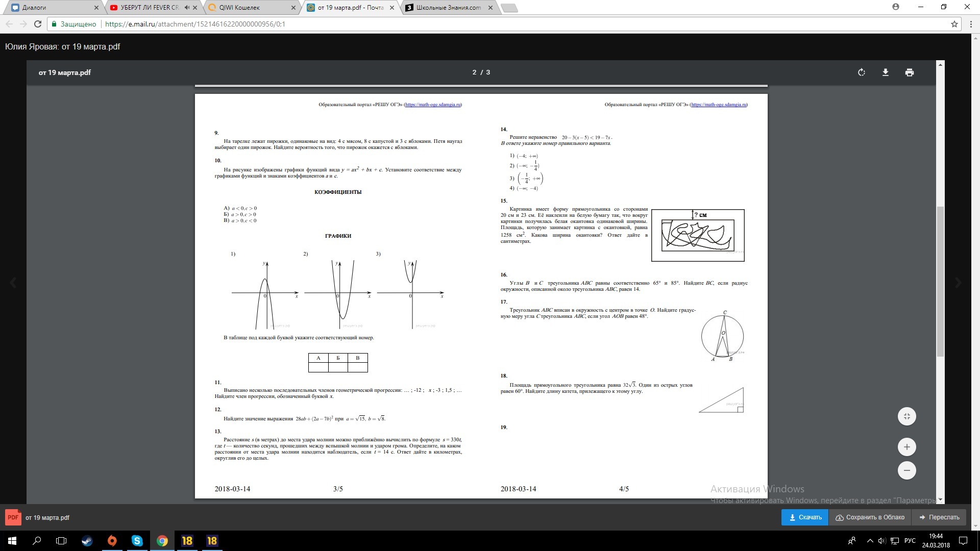980x551 pixels.
Task: Close the Школьные Знания.com tab
Action: 491,8
